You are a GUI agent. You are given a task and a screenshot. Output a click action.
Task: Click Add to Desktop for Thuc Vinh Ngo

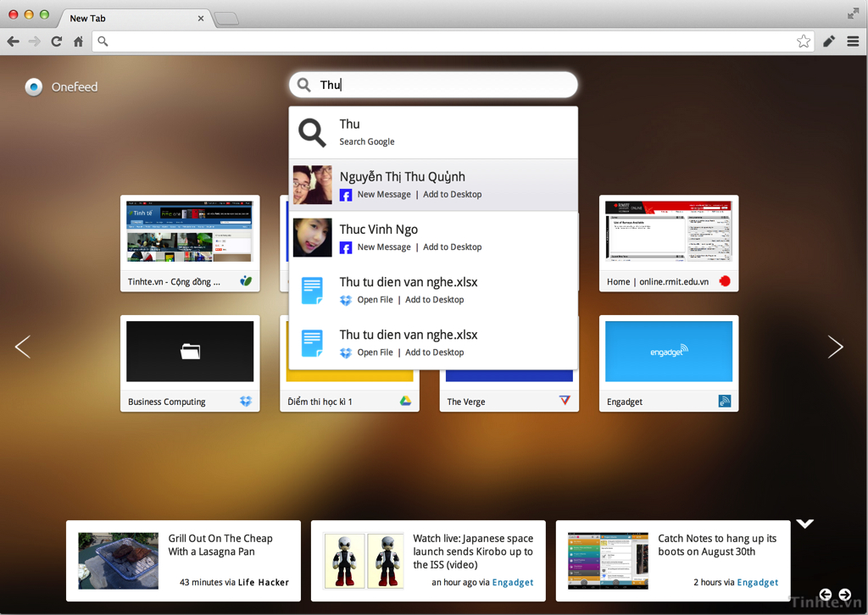point(453,247)
